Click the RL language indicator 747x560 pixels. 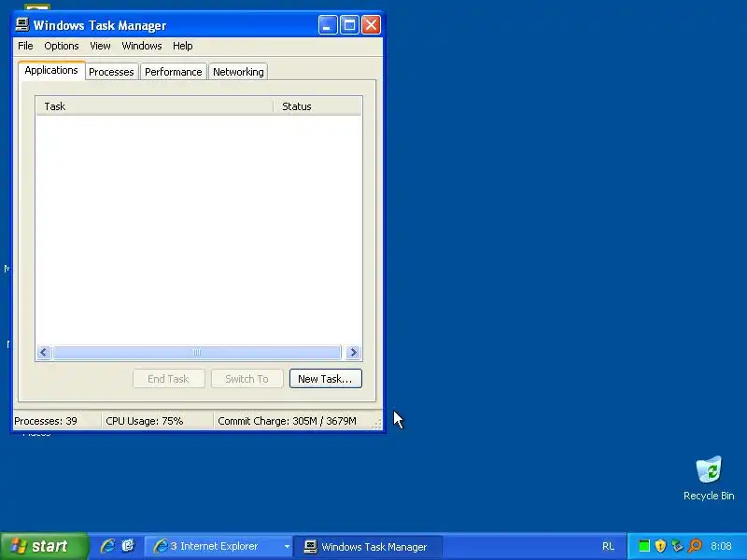(608, 546)
